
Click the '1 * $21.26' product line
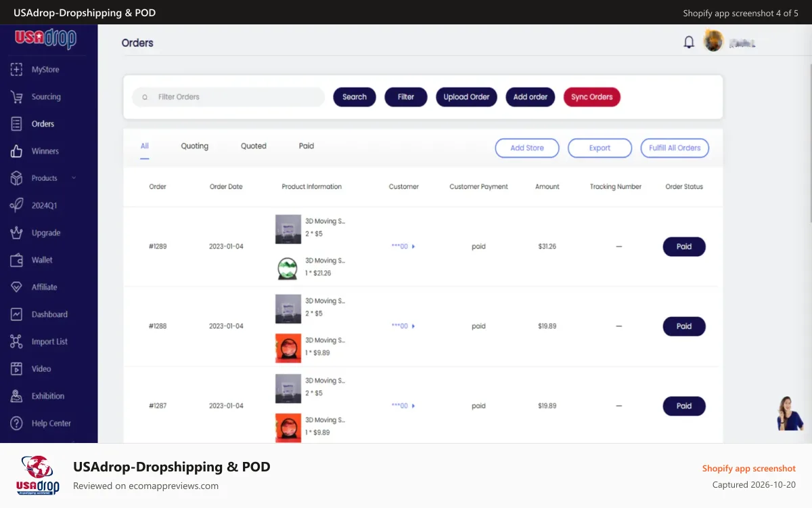pyautogui.click(x=318, y=274)
